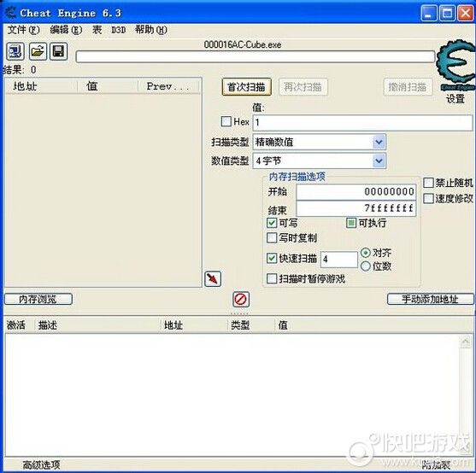Screen dimensions: 476x473
Task: Open the 文件(F) menu
Action: point(23,30)
